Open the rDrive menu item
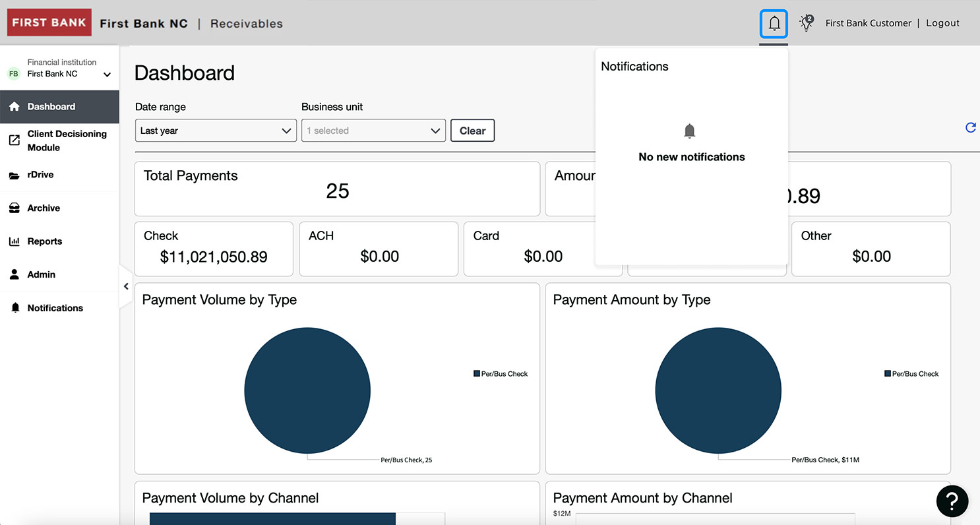This screenshot has width=980, height=525. (59, 175)
